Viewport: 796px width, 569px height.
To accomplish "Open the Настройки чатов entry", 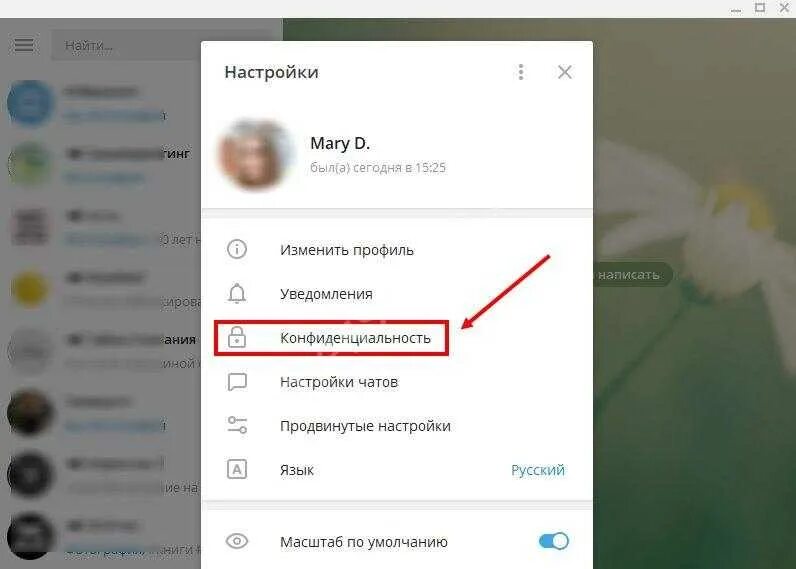I will [x=397, y=382].
